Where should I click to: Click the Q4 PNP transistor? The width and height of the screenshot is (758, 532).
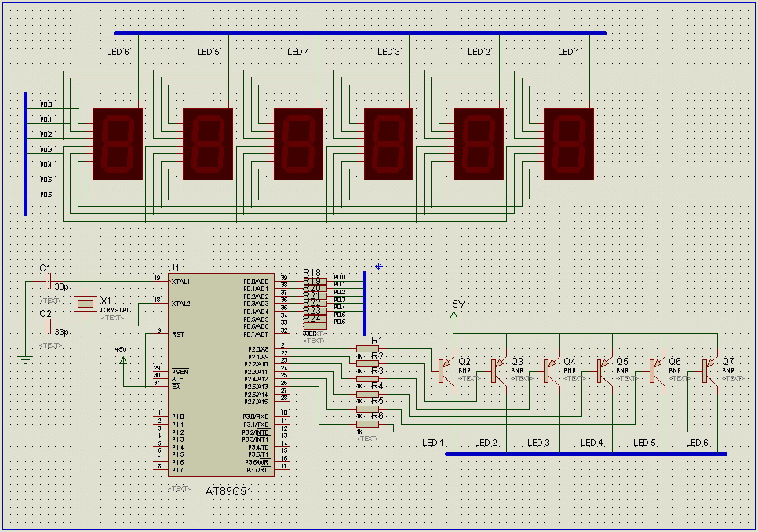(x=548, y=370)
